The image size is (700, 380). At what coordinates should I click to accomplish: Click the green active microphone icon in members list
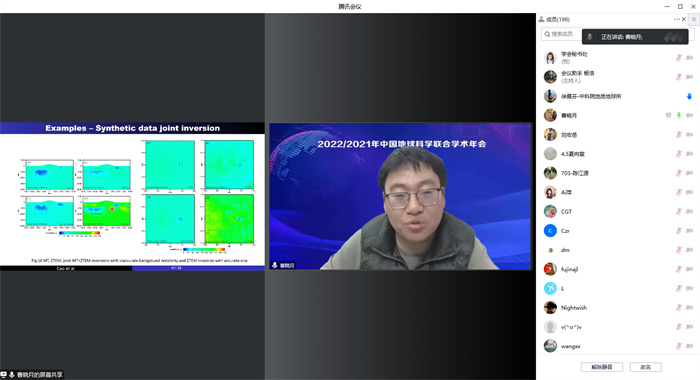coord(679,115)
